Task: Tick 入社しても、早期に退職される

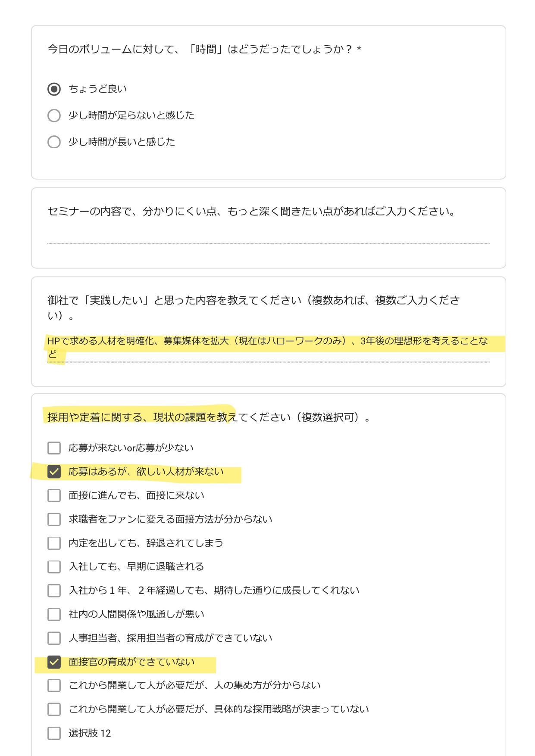Action: 54,566
